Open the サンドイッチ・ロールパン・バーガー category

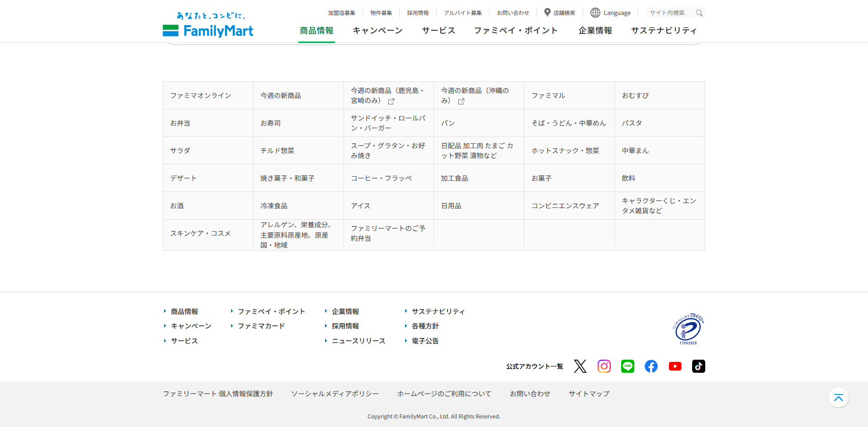[x=389, y=123]
